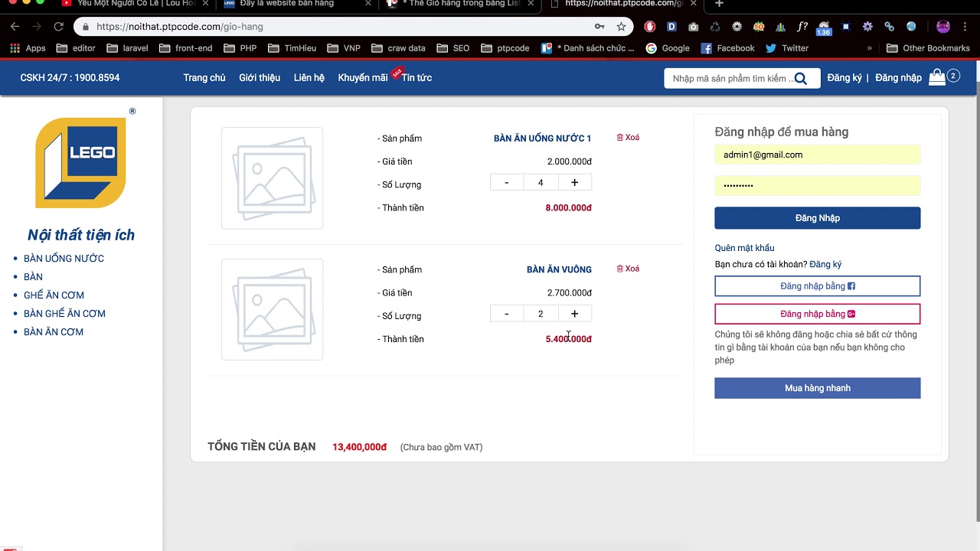This screenshot has width=980, height=551.
Task: Increase quantity of BÀN ĂN VUÔNG
Action: coord(575,314)
